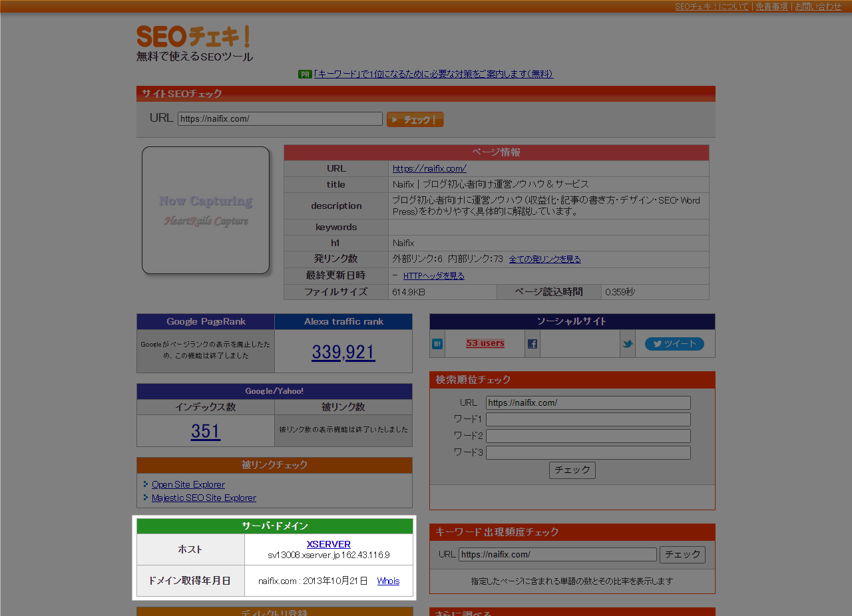The image size is (852, 616).
Task: Open the 53 users link
Action: (x=485, y=343)
